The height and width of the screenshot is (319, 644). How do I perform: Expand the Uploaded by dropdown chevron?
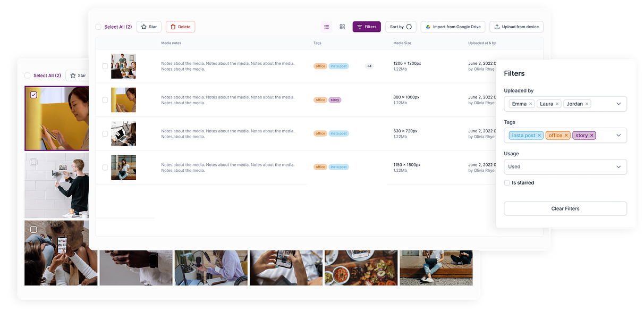pos(618,104)
